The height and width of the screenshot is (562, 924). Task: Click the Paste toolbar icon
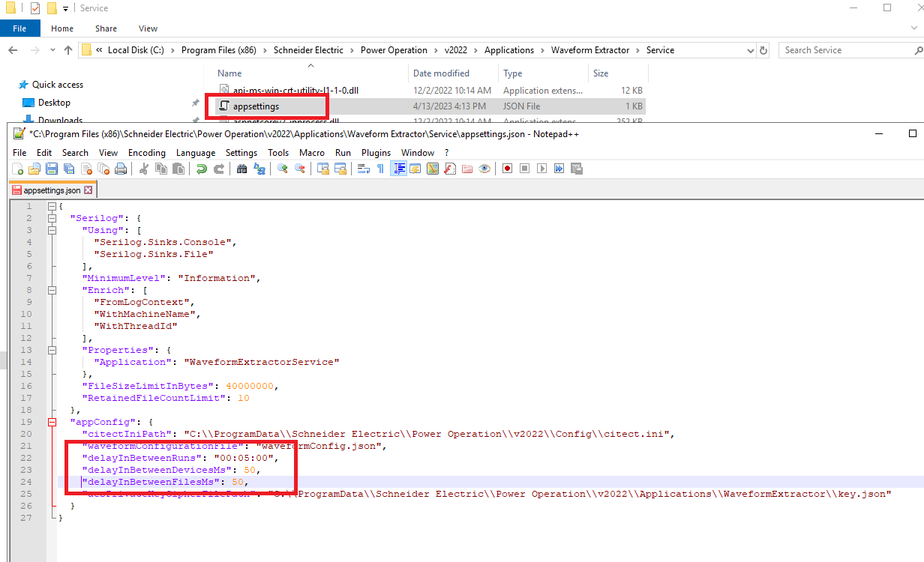coord(178,169)
